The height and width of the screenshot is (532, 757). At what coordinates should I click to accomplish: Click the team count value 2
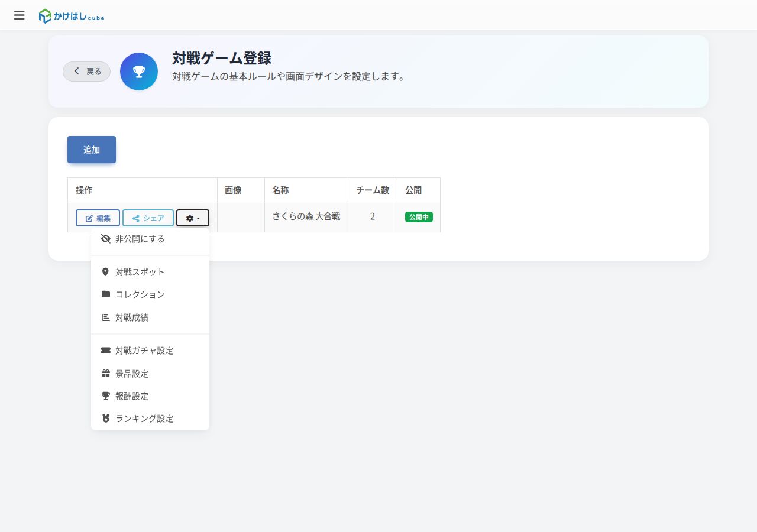tap(373, 216)
